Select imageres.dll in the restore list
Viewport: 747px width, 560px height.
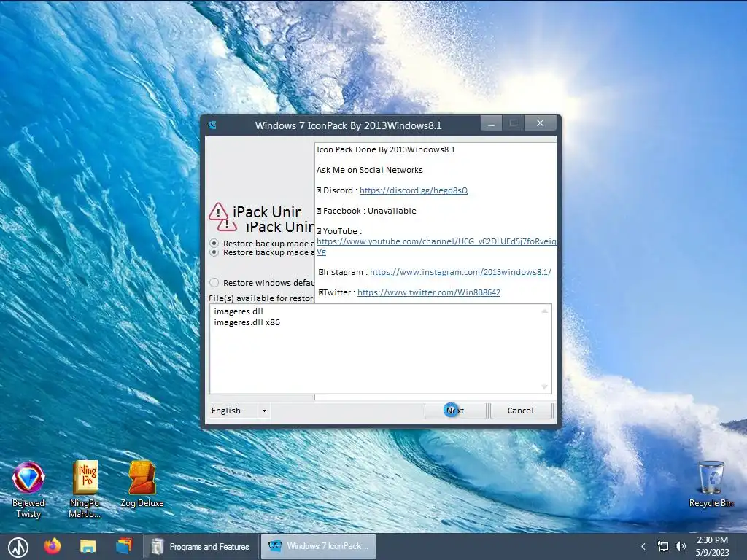tap(239, 311)
